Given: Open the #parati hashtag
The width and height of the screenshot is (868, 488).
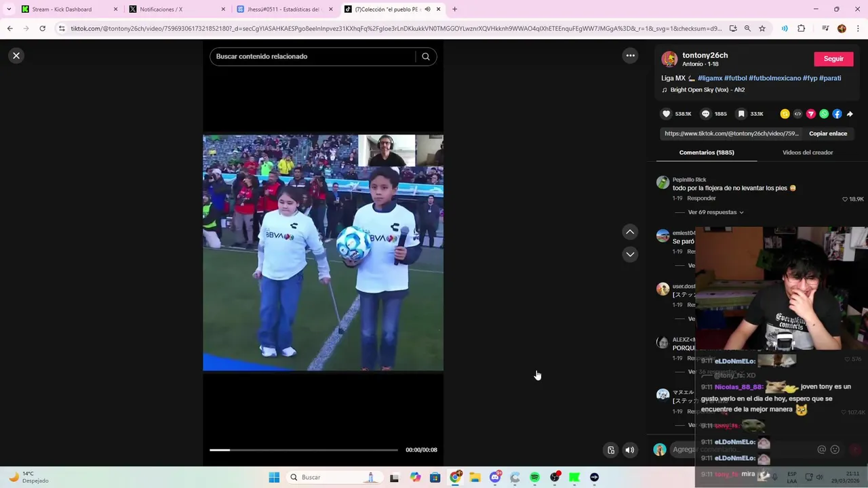Looking at the screenshot, I should tap(830, 78).
